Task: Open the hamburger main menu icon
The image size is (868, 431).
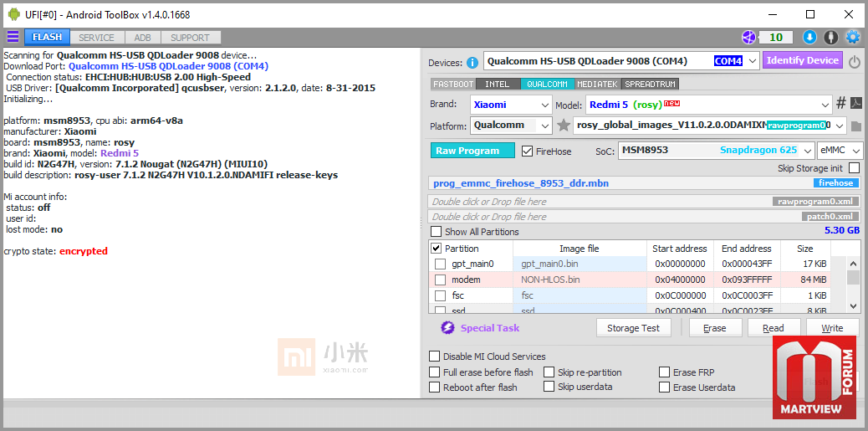Action: [13, 37]
